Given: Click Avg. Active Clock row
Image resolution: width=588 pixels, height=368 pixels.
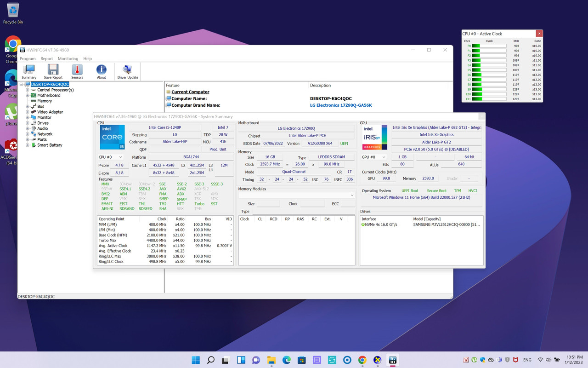Looking at the screenshot, I should coord(165,246).
